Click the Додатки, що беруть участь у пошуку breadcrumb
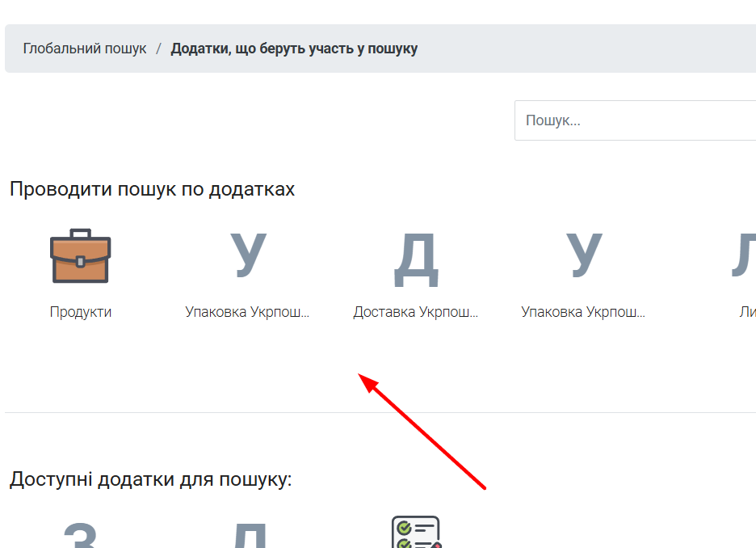Viewport: 756px width, 548px height. 294,48
